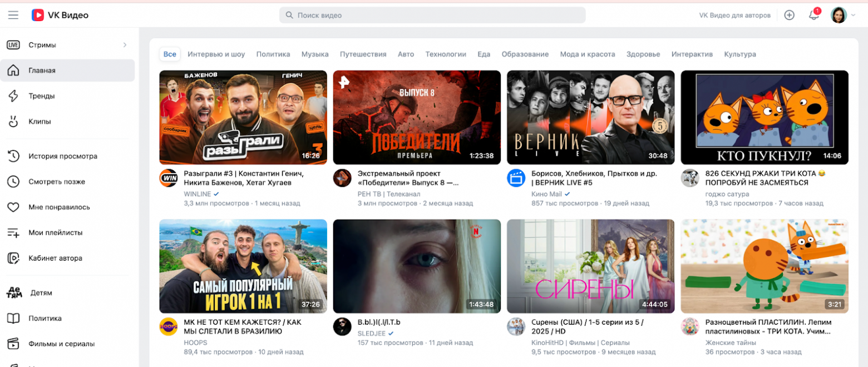
Task: Select the Еда tab
Action: click(x=484, y=54)
